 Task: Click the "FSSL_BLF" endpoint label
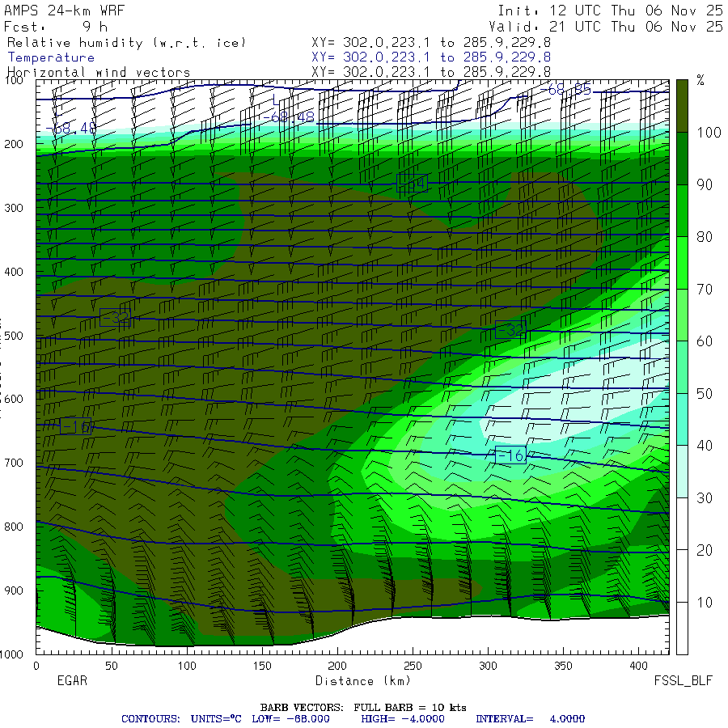point(683,680)
